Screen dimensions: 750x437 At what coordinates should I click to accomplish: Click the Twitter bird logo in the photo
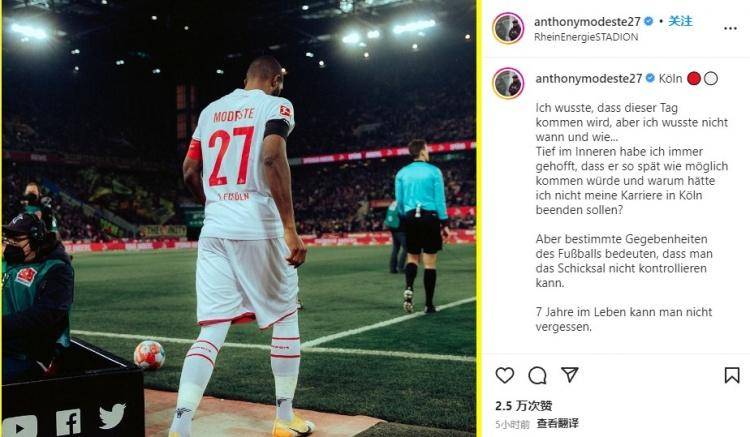point(112,415)
